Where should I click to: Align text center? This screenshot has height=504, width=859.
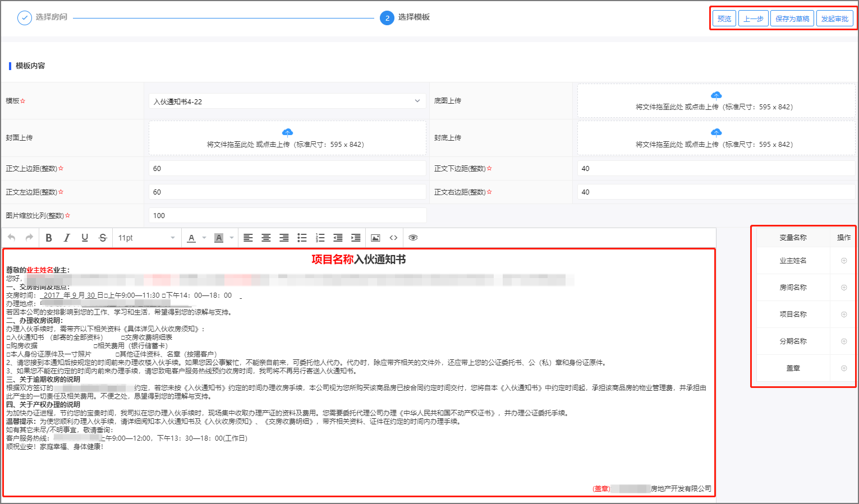pyautogui.click(x=266, y=238)
